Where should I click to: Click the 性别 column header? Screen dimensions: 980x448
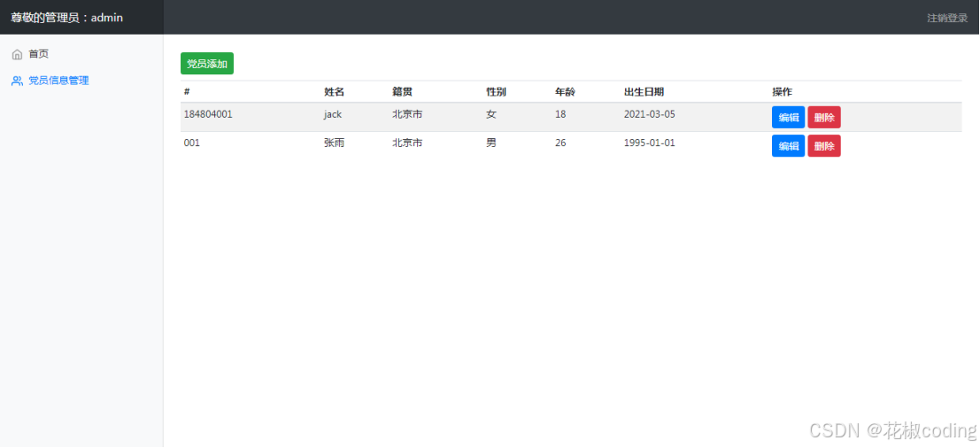click(x=497, y=92)
